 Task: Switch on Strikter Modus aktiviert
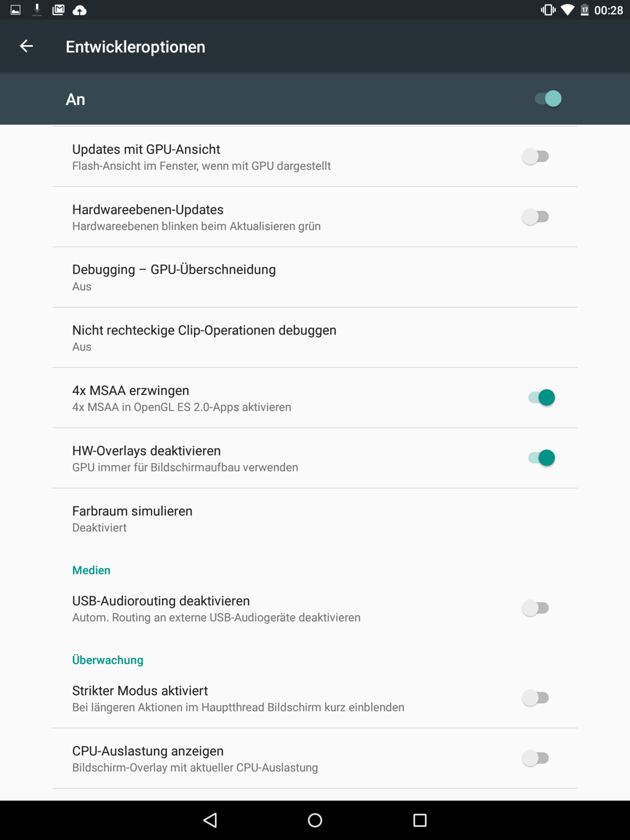(535, 698)
